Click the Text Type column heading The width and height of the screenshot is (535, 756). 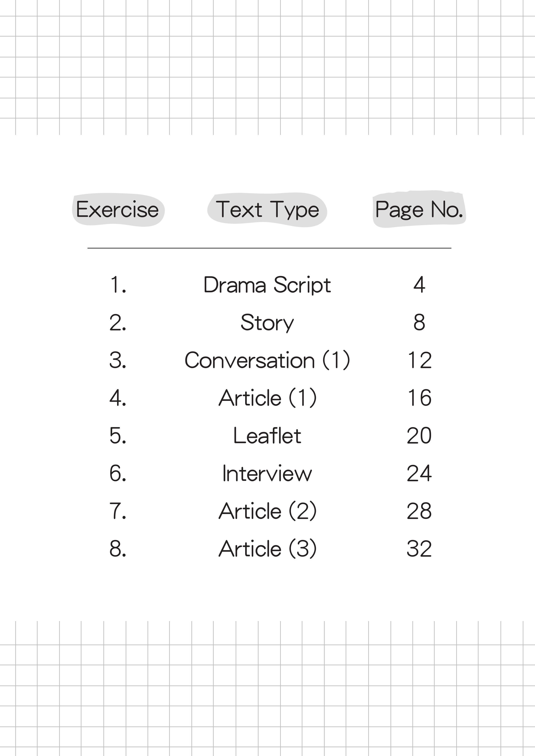(267, 209)
